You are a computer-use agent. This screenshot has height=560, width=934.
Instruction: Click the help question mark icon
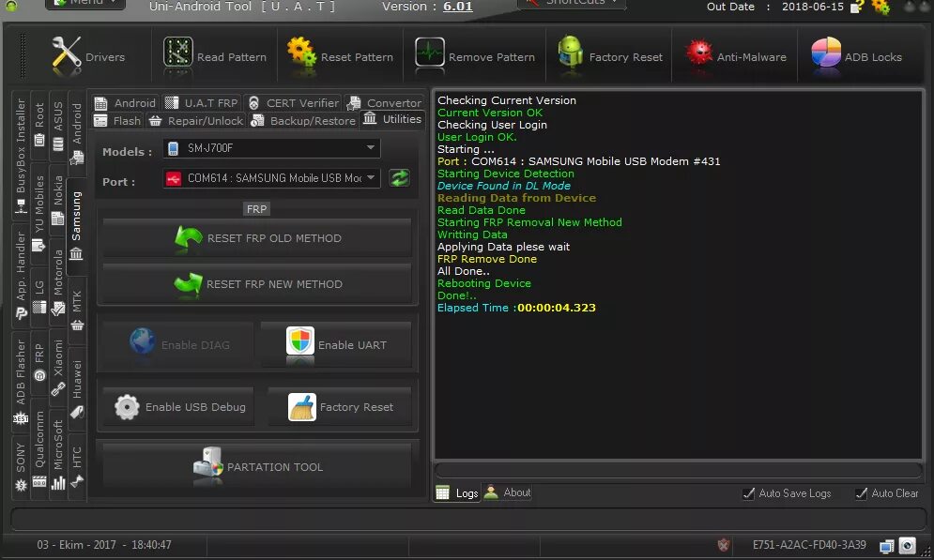click(857, 8)
